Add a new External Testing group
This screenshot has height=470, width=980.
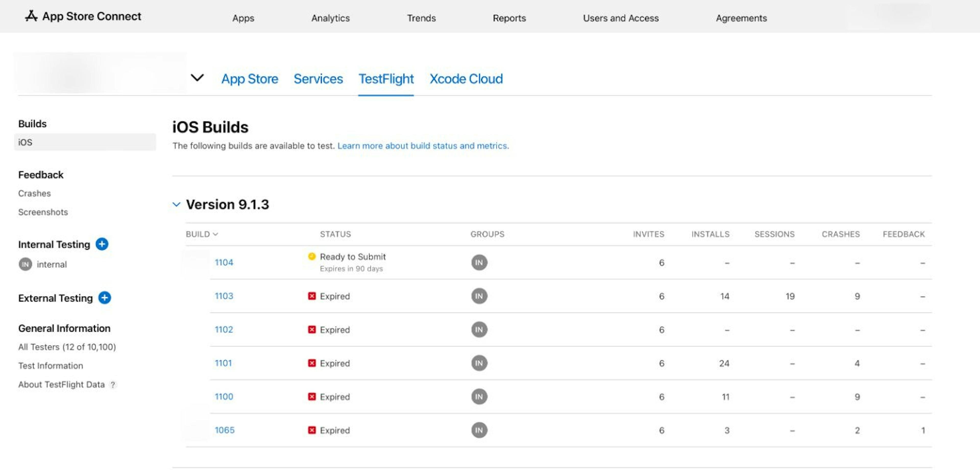coord(105,298)
